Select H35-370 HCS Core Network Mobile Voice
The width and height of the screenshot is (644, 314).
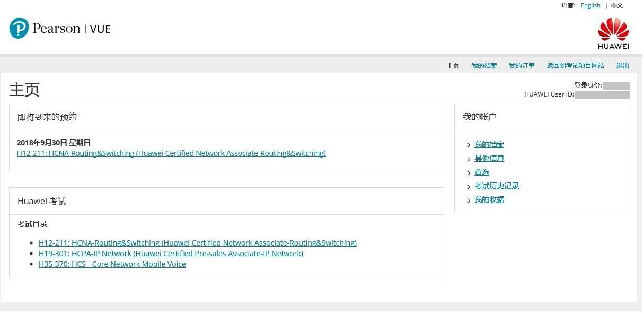tap(112, 264)
